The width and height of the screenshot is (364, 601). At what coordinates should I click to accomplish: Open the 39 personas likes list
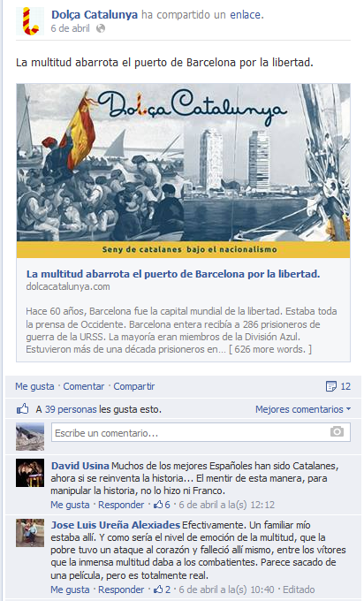71,409
